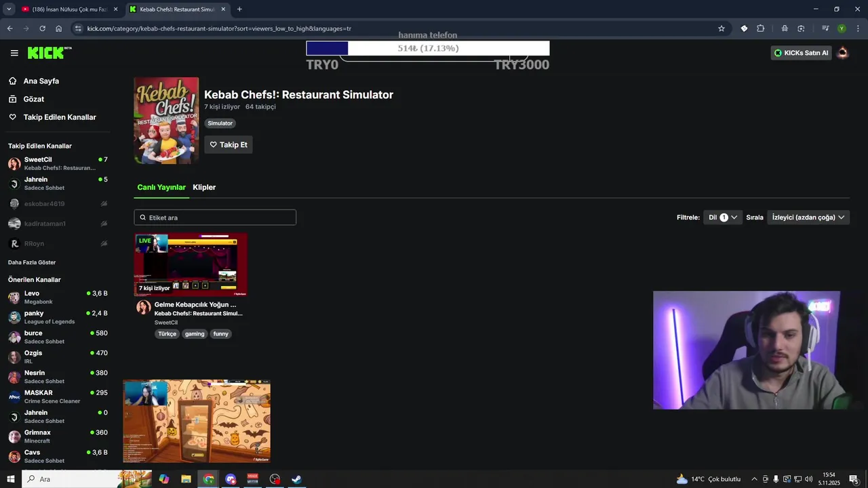
Task: Open recommended channel panky
Action: point(58,317)
